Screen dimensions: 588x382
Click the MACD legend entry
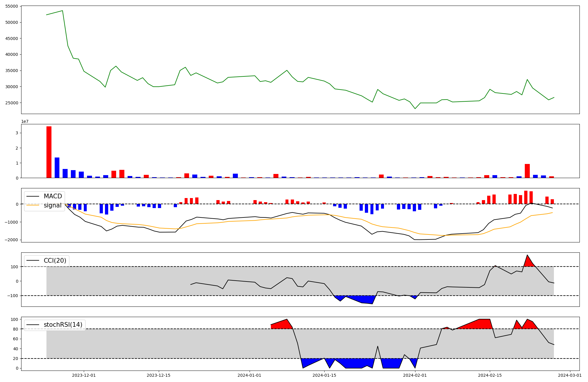tap(52, 196)
